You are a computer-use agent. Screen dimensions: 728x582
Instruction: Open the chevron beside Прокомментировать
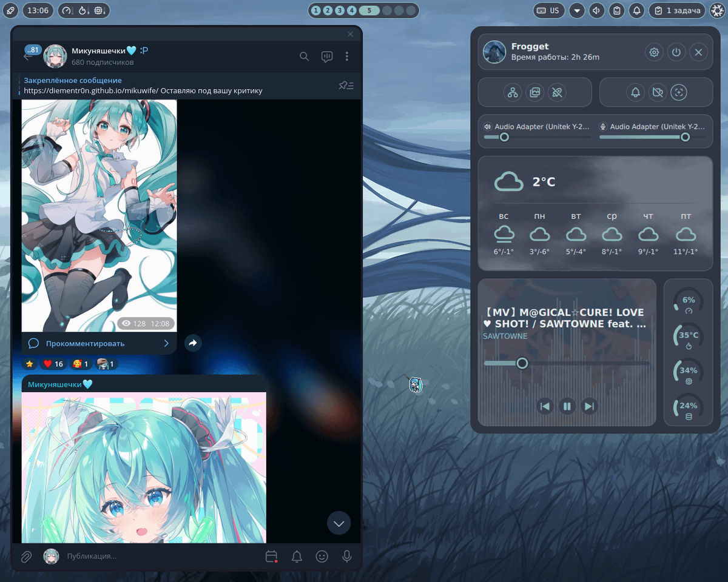[x=166, y=343]
